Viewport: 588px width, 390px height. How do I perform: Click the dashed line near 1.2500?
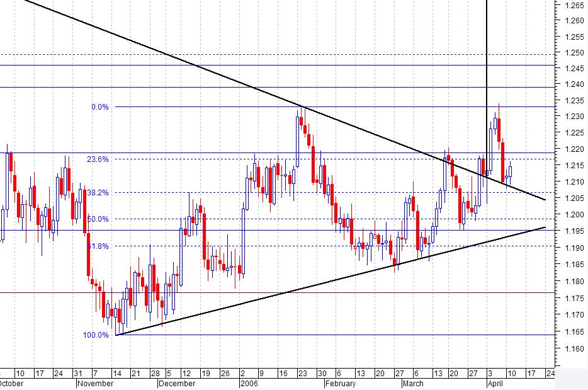coord(283,54)
